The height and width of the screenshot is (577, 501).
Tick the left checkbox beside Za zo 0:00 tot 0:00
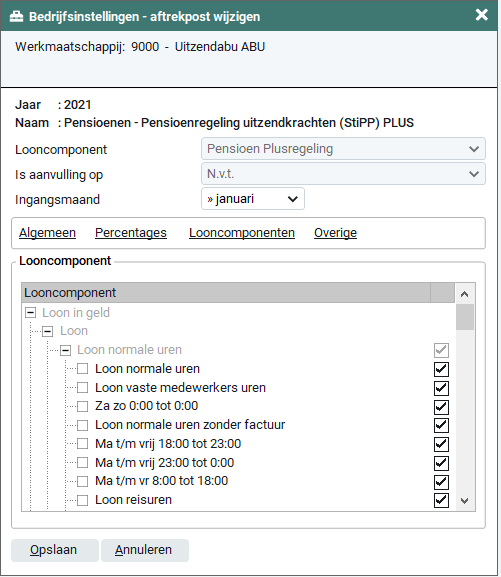point(82,406)
